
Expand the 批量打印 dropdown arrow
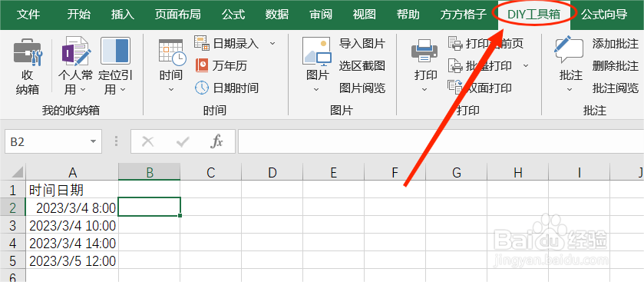pos(526,65)
